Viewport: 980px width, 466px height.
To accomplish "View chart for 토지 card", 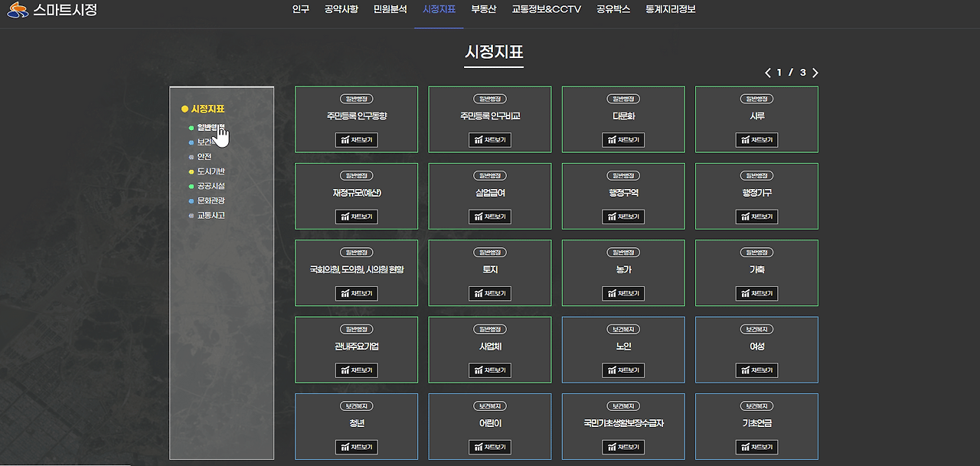I will coord(490,294).
